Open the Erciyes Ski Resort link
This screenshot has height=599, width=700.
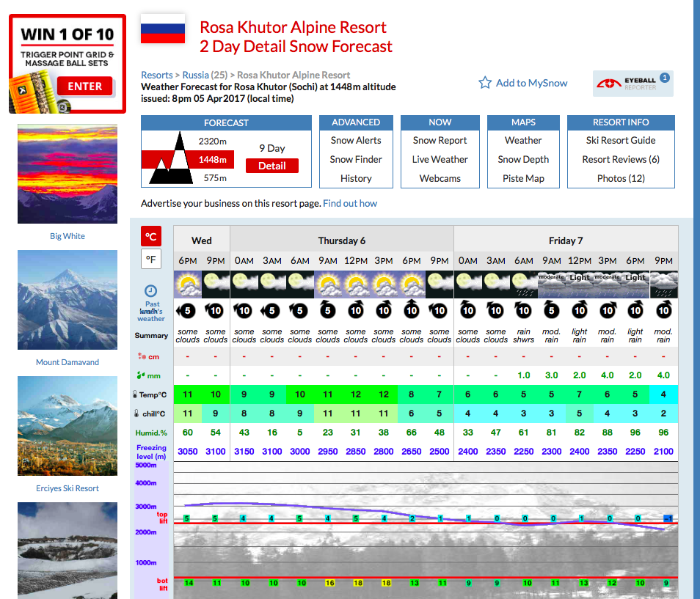pos(68,488)
